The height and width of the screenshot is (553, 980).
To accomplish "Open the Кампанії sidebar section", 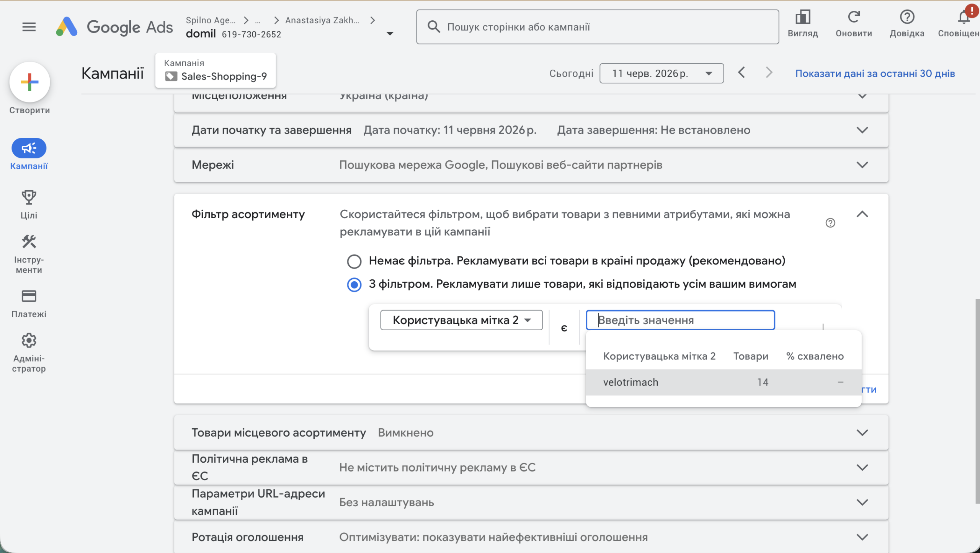I will 29,154.
